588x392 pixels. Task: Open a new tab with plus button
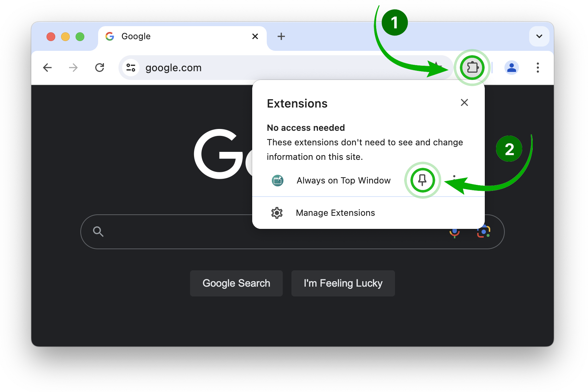click(281, 36)
